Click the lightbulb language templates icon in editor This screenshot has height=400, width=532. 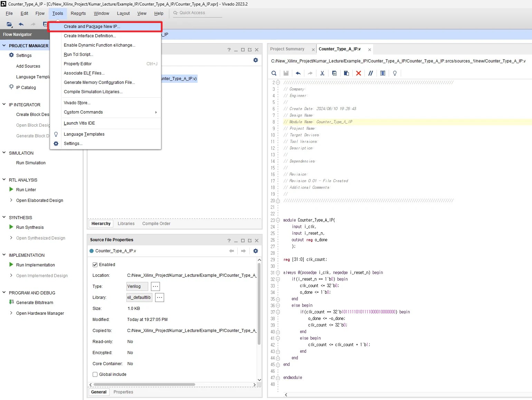pos(395,73)
